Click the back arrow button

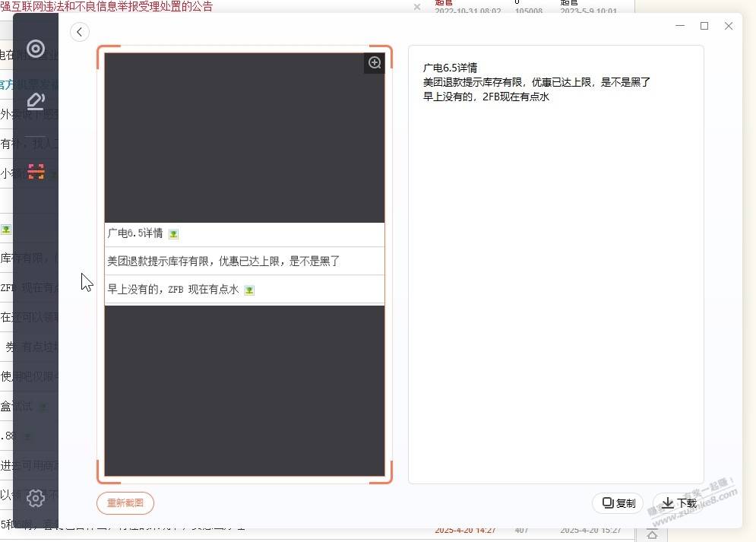point(80,33)
